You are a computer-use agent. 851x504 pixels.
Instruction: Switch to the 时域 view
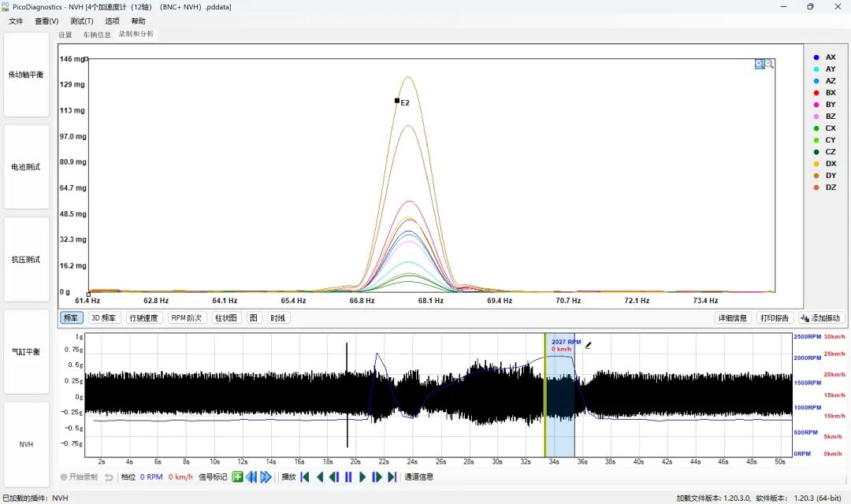[x=278, y=318]
